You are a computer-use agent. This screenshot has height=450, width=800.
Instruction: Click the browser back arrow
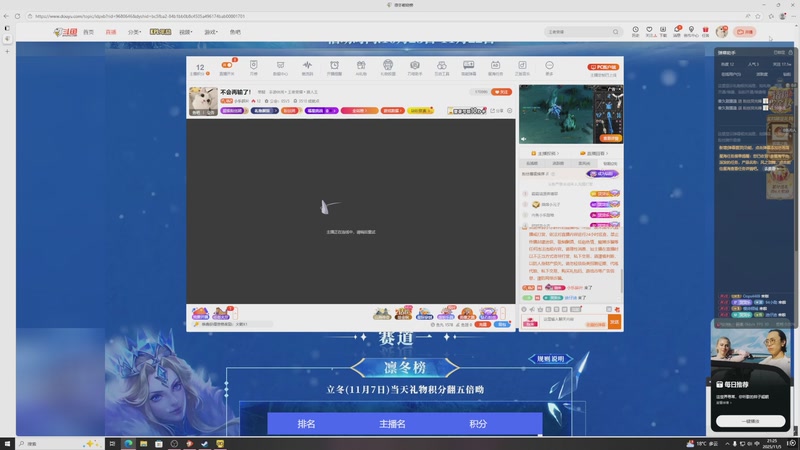(6, 16)
